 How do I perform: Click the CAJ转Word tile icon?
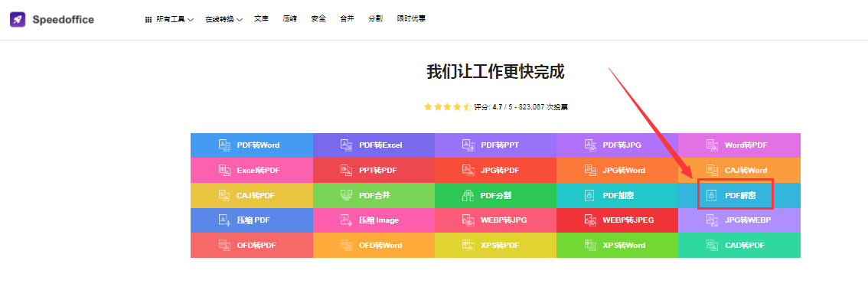[x=712, y=170]
